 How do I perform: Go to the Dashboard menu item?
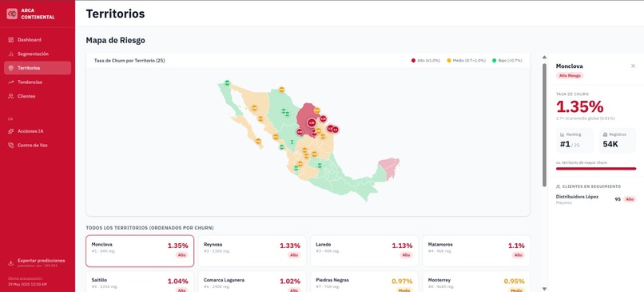tap(38, 40)
